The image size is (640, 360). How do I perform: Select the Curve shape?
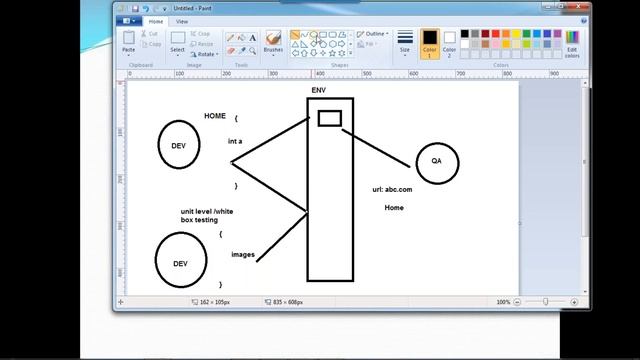pyautogui.click(x=304, y=35)
